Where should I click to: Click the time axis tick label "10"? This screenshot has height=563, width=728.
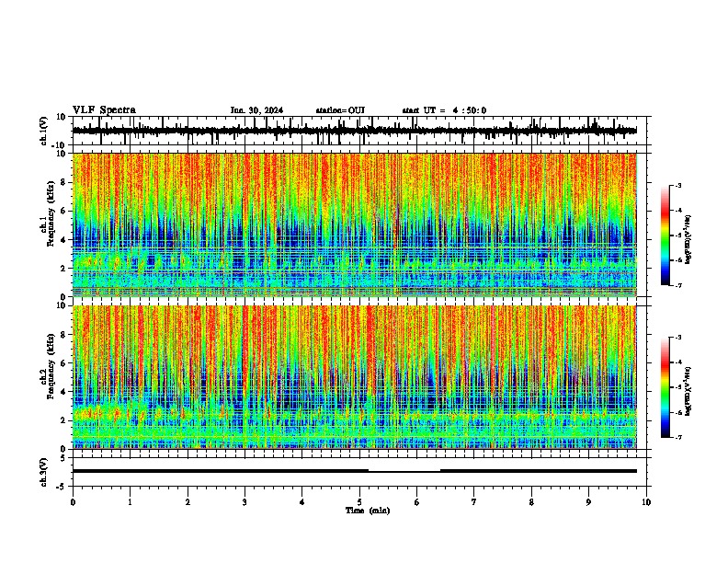pos(646,502)
